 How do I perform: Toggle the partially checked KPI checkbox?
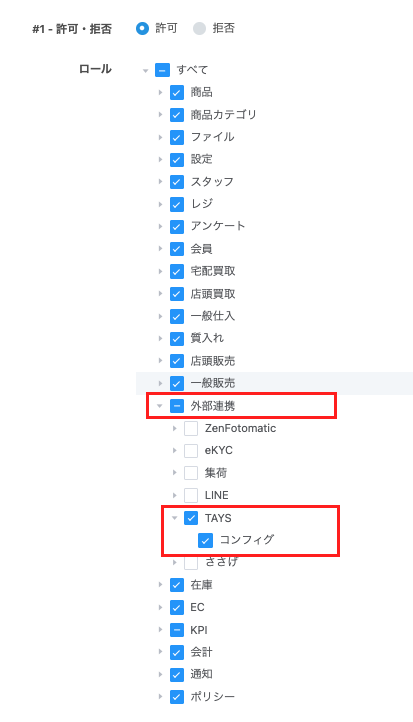[x=177, y=629]
